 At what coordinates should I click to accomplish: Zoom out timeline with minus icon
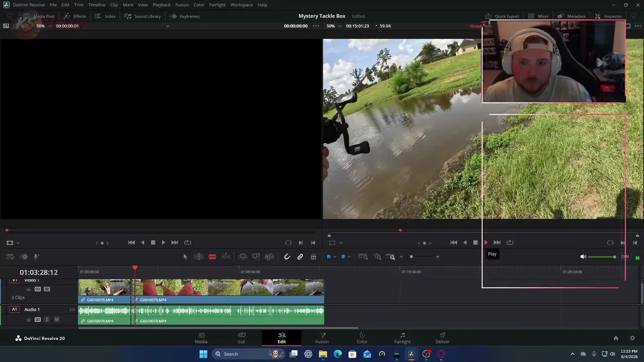tap(401, 257)
